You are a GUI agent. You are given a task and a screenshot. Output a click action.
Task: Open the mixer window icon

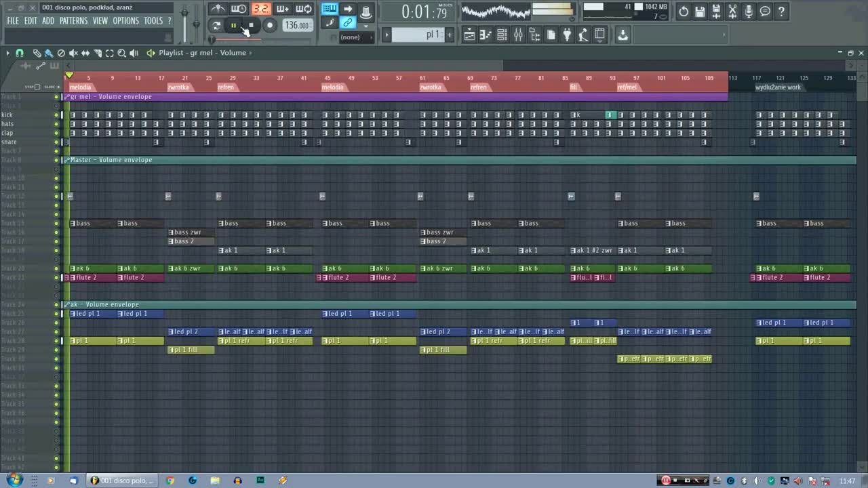click(x=518, y=35)
